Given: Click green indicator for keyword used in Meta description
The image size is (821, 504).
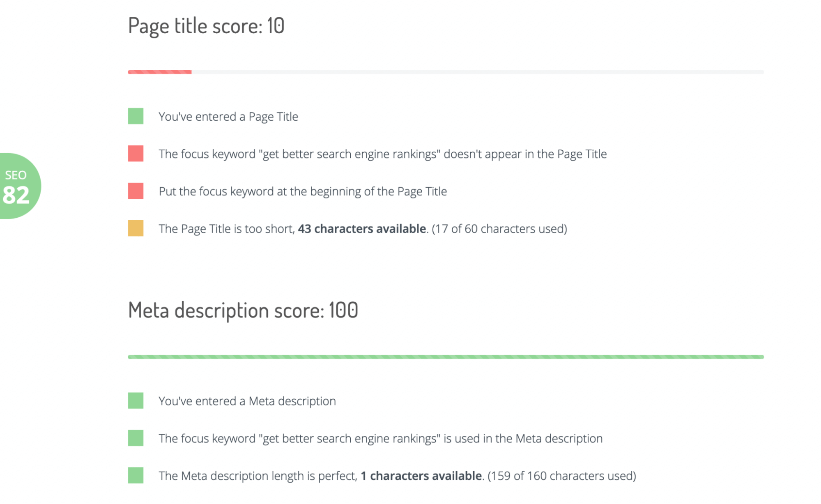Looking at the screenshot, I should 136,438.
